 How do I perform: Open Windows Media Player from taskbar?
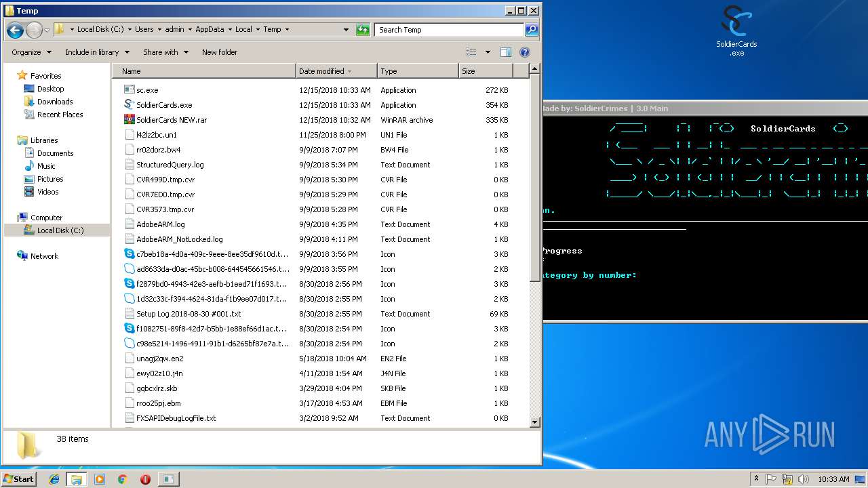pos(100,479)
